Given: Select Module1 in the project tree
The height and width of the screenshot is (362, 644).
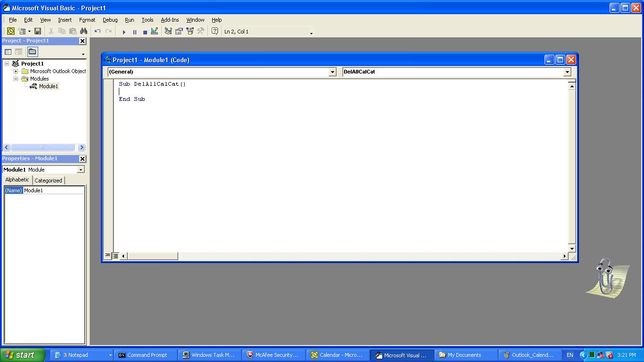Looking at the screenshot, I should 48,86.
